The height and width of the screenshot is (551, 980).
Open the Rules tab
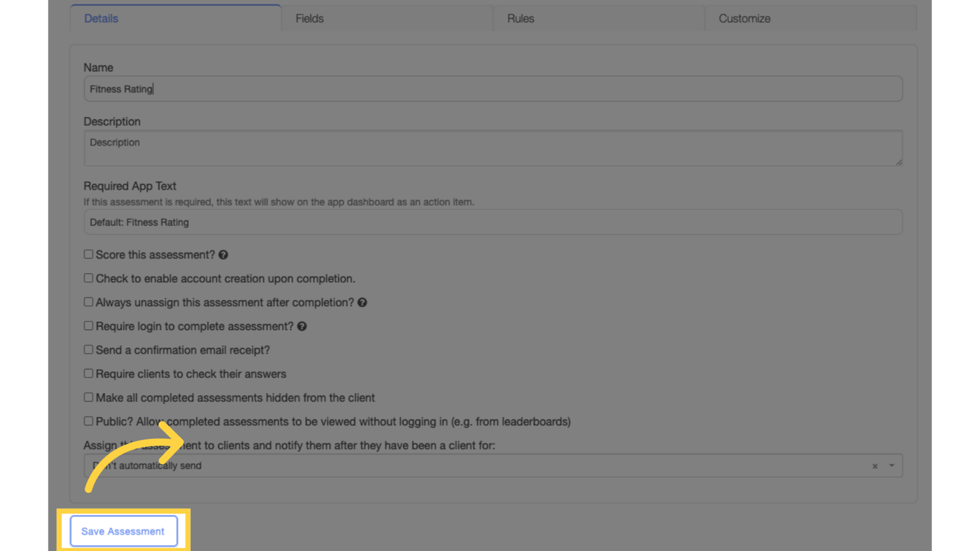pyautogui.click(x=598, y=19)
